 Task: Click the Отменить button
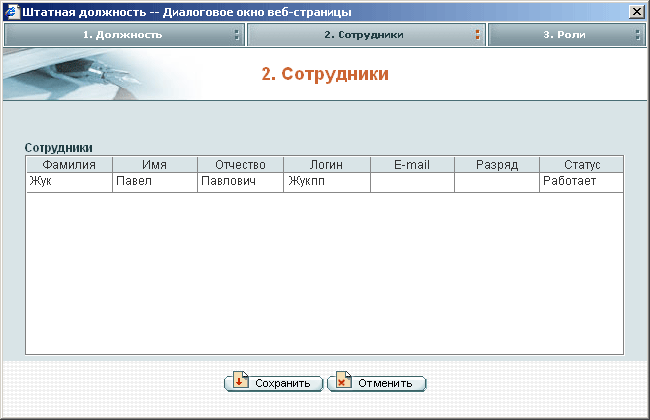(x=377, y=382)
